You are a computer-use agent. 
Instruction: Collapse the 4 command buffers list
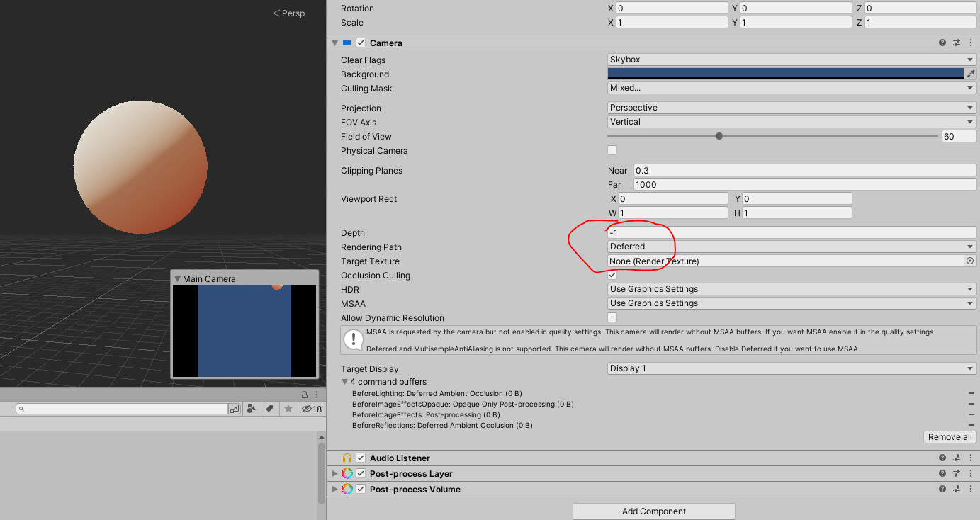345,381
